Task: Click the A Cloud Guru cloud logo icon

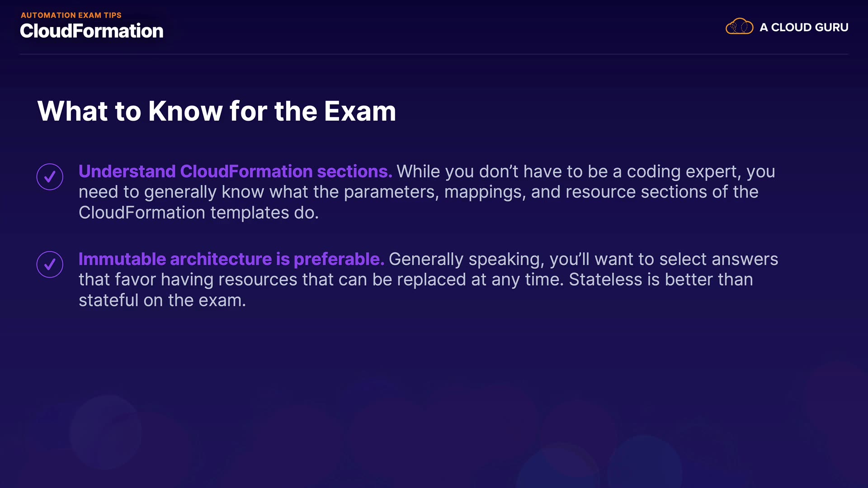Action: coord(739,27)
